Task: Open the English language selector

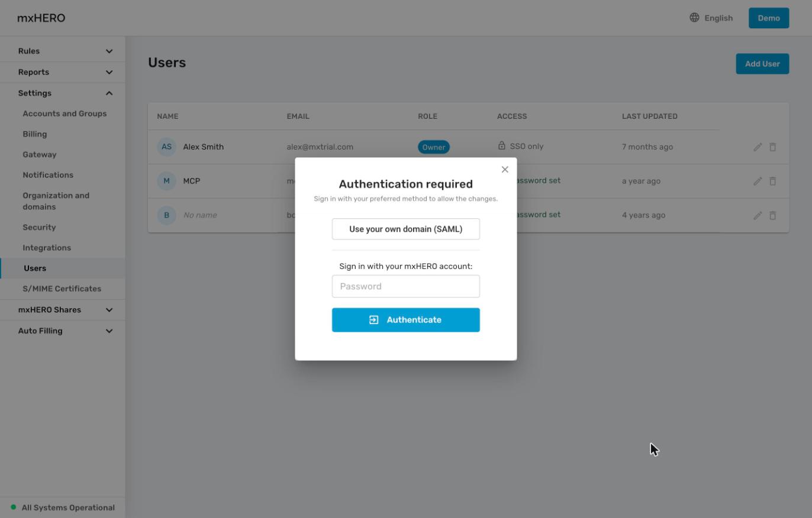Action: (711, 18)
